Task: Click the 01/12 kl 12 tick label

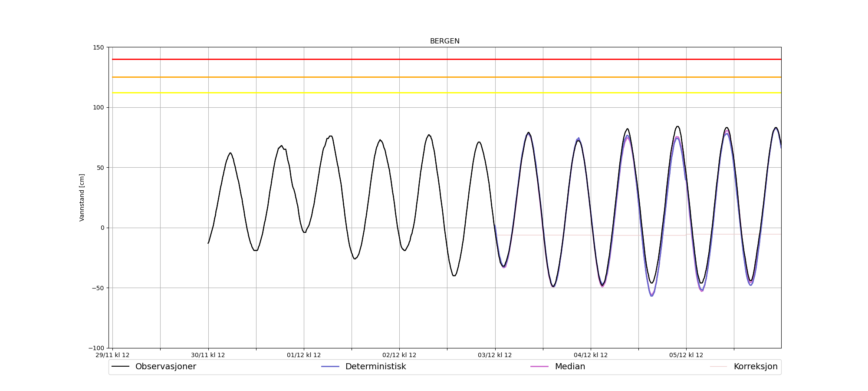Action: (304, 355)
